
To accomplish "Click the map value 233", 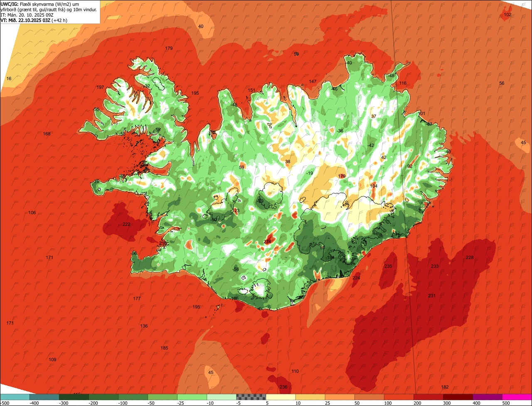I will (x=435, y=266).
